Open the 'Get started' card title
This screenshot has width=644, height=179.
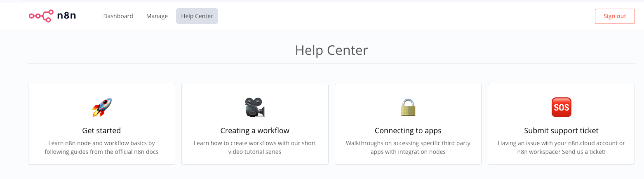(101, 131)
